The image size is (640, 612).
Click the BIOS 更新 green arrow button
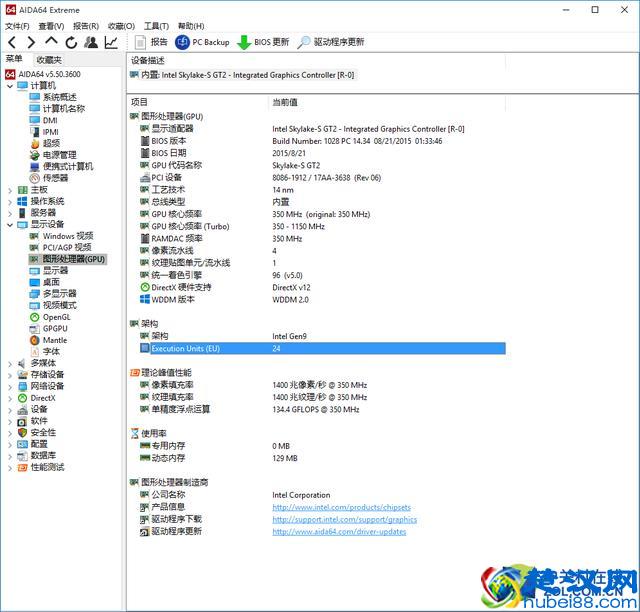pos(263,42)
